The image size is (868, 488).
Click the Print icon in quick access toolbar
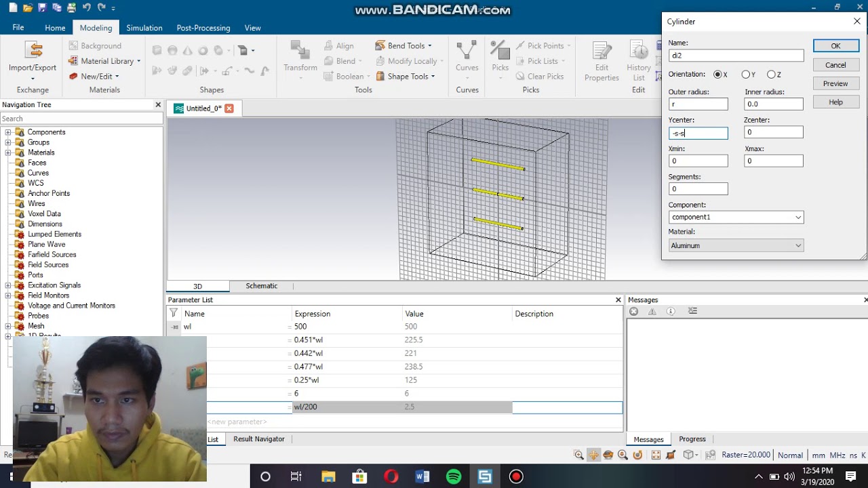point(71,8)
